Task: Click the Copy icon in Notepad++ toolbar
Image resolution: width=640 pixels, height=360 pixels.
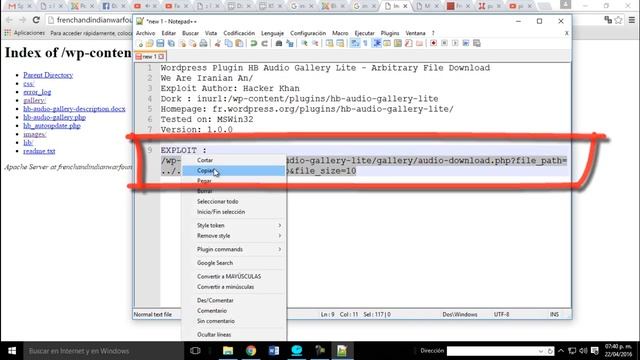Action: [x=229, y=43]
